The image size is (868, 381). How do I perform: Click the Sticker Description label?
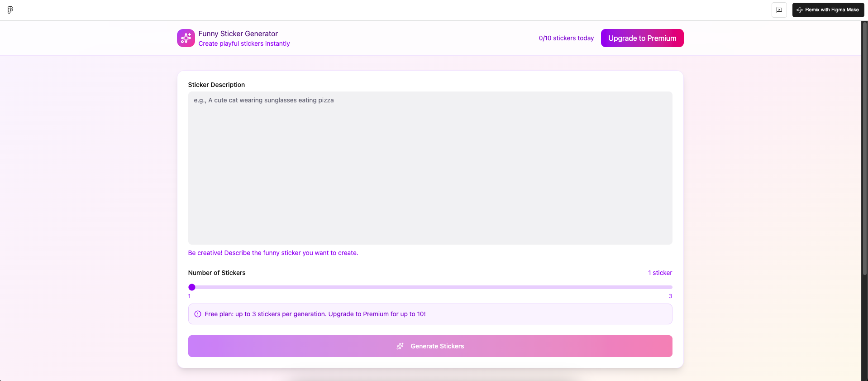click(216, 85)
